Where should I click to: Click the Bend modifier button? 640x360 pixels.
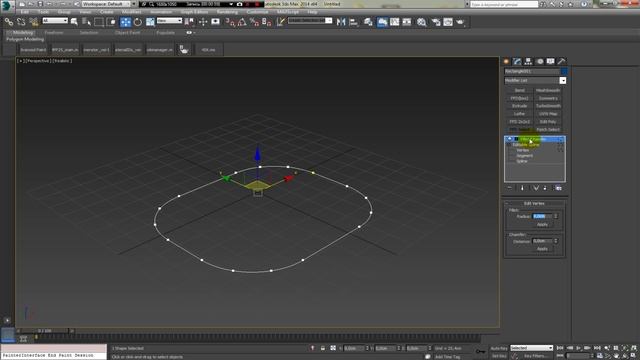pos(519,90)
